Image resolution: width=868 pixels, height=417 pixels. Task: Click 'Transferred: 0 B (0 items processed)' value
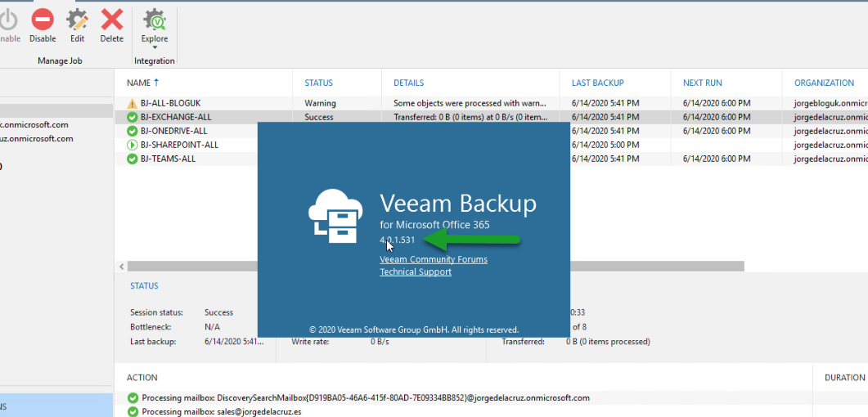click(608, 341)
